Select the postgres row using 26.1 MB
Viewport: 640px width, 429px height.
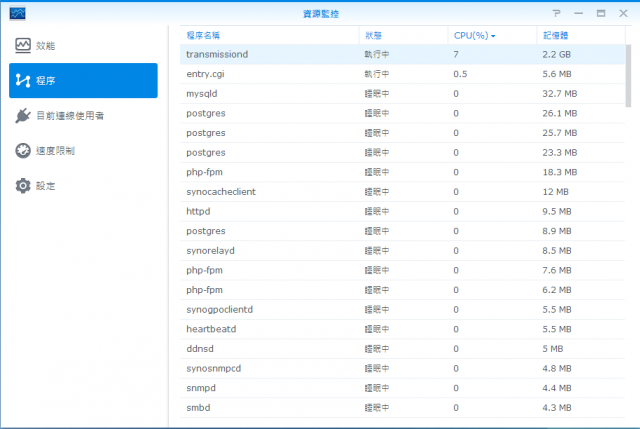point(402,113)
